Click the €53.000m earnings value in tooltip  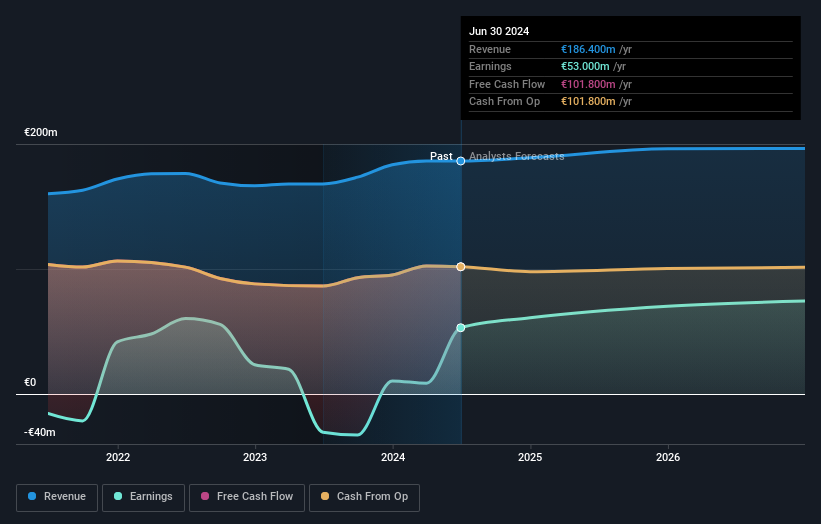585,66
